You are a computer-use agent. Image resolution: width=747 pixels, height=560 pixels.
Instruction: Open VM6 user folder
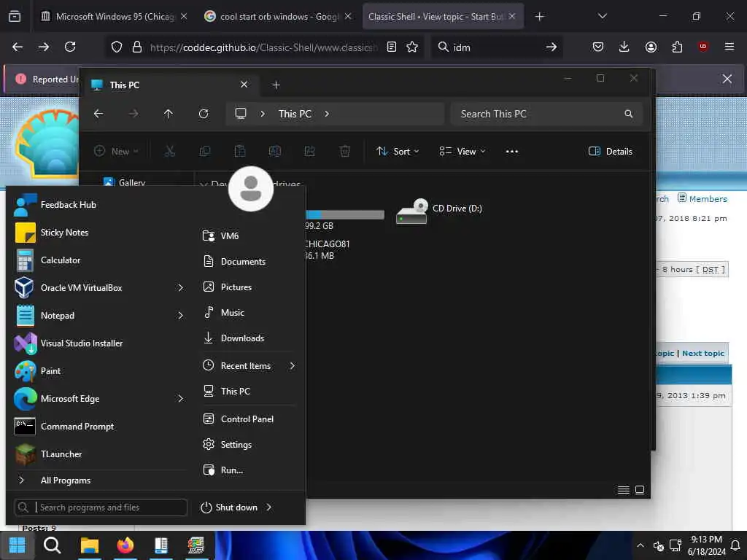point(248,236)
